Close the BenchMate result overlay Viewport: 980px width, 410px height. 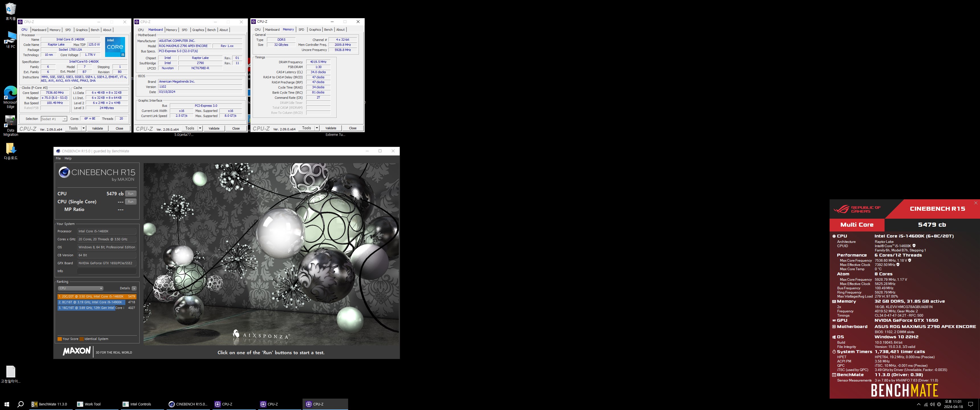point(976,203)
